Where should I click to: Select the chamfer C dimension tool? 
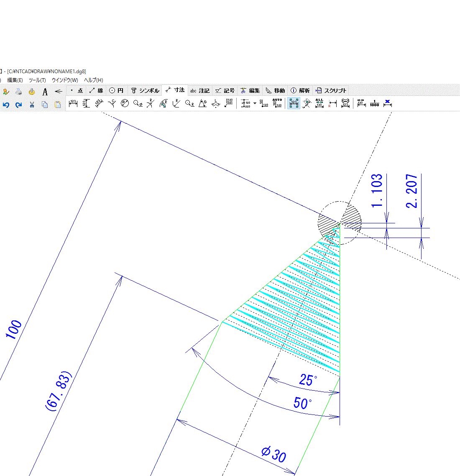[x=112, y=104]
